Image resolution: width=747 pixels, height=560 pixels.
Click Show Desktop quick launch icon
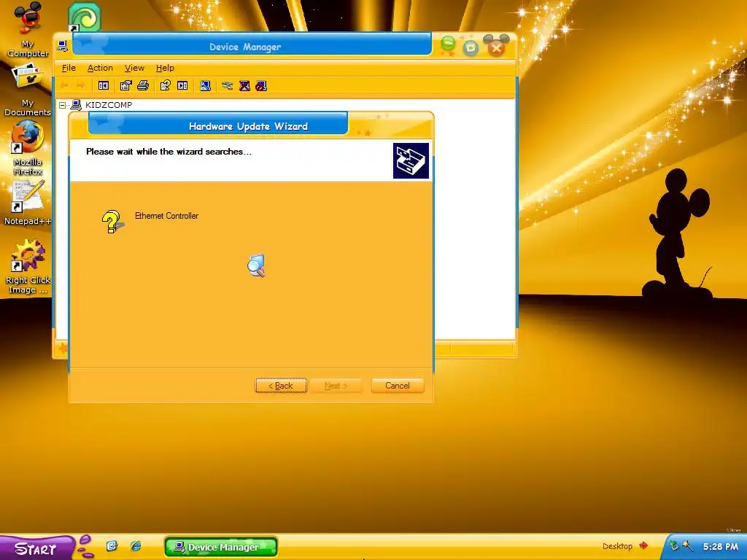tap(112, 545)
